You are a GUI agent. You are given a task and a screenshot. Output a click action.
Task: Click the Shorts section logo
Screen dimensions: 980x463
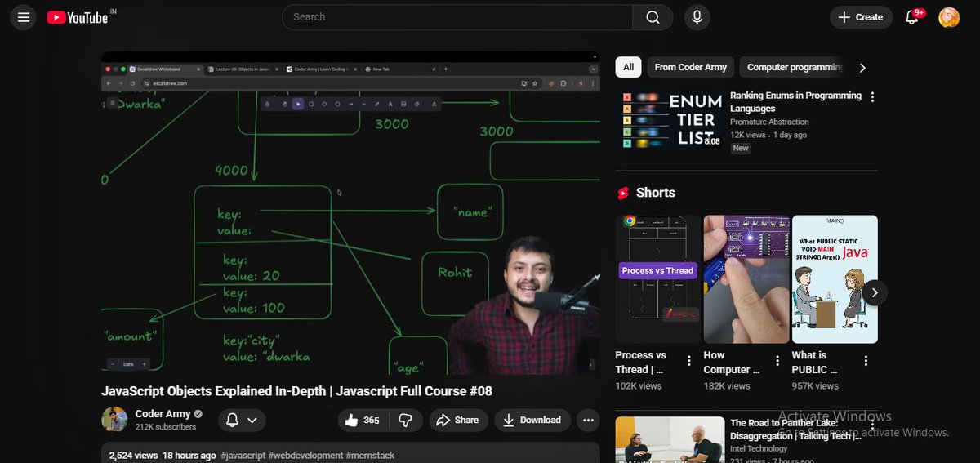623,193
